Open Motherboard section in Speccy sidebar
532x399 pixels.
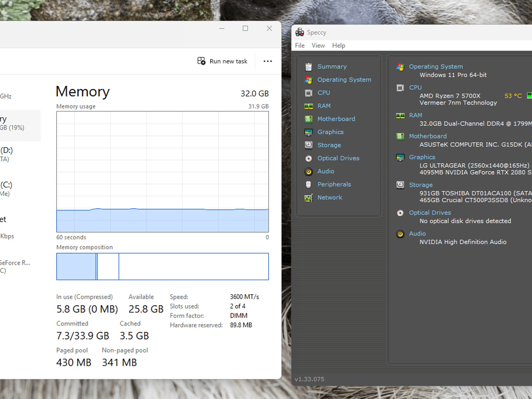tap(336, 119)
